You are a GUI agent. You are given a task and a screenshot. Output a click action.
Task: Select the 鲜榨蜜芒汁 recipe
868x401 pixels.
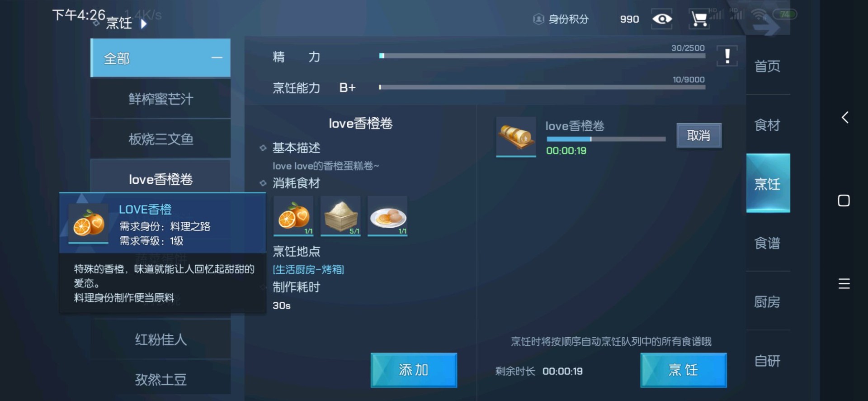(x=160, y=99)
